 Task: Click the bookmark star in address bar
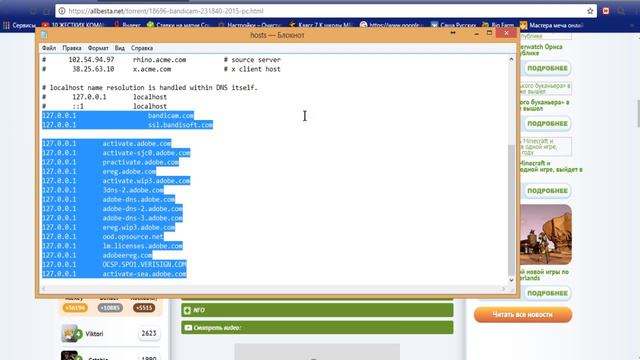(x=590, y=11)
